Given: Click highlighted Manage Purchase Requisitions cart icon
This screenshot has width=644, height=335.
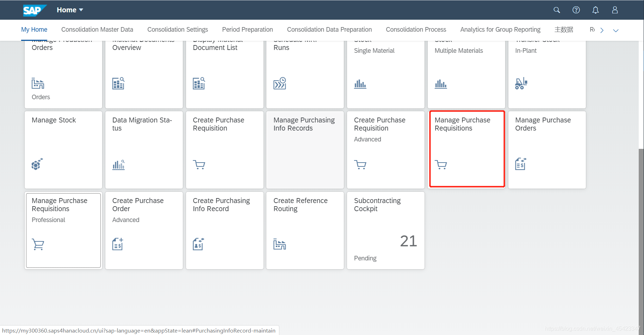Looking at the screenshot, I should coord(441,164).
